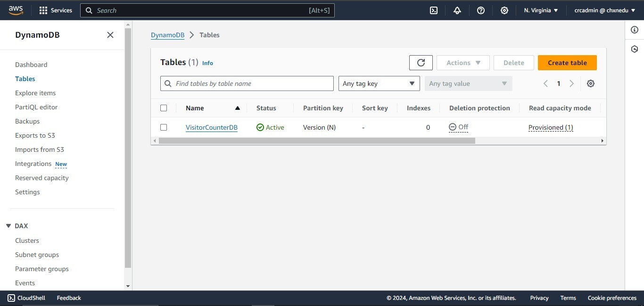The height and width of the screenshot is (306, 644).
Task: Open the notifications bell
Action: (457, 10)
